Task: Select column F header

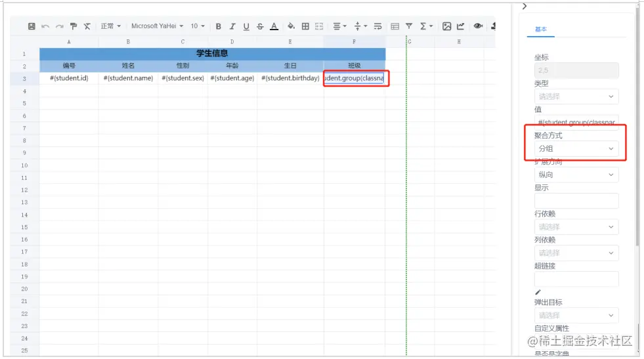Action: pos(354,42)
